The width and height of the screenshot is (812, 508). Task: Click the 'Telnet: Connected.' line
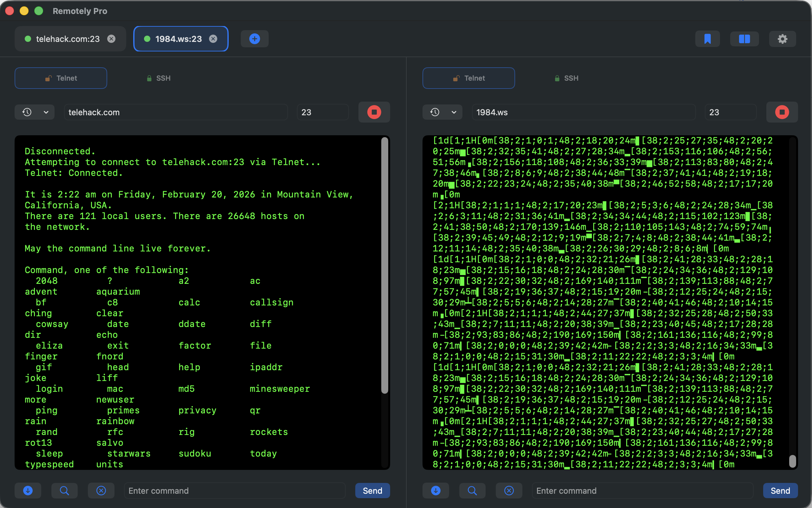pos(74,173)
